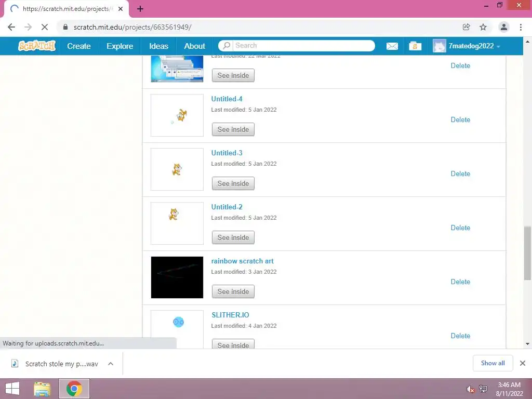
Task: Click the muted volume tray icon
Action: coord(470,389)
